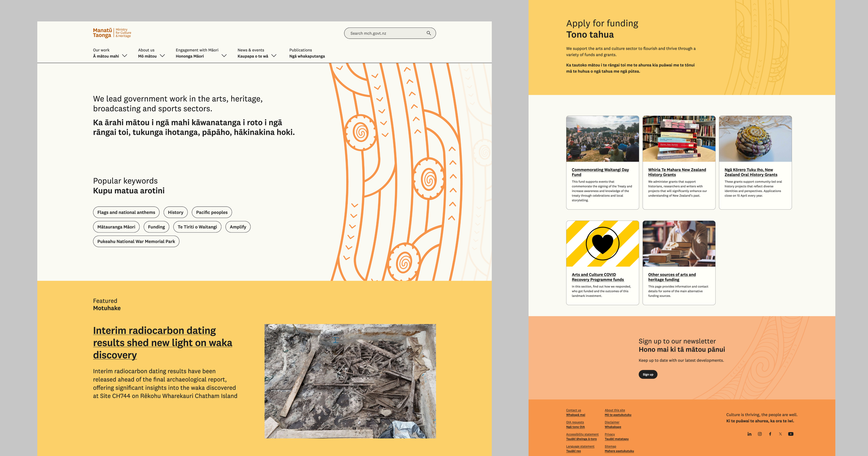Screen dimensions: 868x456
Task: Click the COVID Recovery heart thumbnail
Action: 602,243
